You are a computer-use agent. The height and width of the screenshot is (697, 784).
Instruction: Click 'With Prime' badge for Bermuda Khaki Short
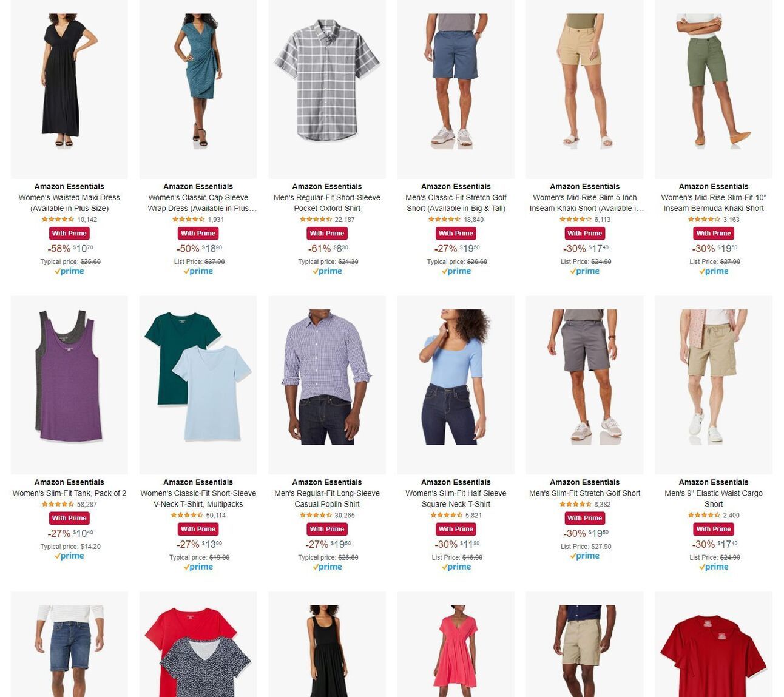coord(714,234)
